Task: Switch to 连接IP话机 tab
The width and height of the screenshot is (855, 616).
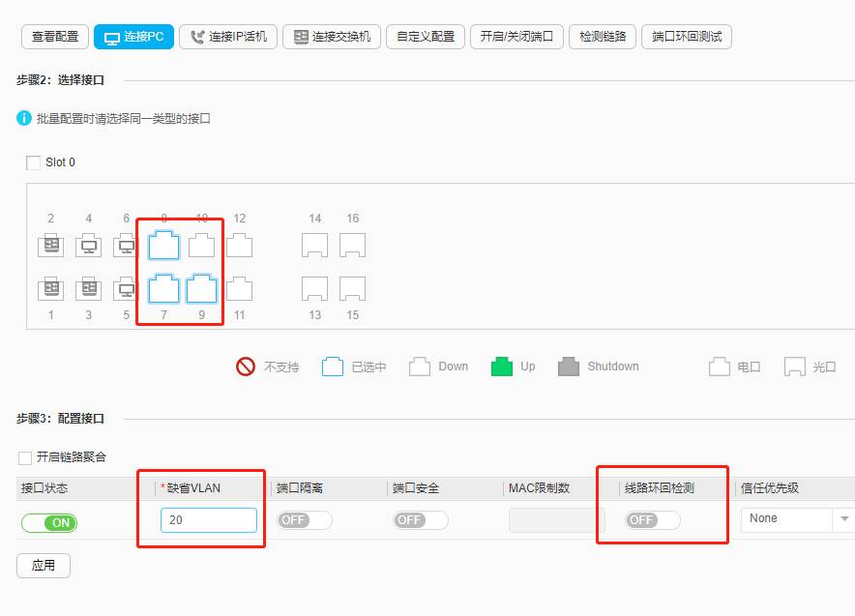Action: click(228, 37)
